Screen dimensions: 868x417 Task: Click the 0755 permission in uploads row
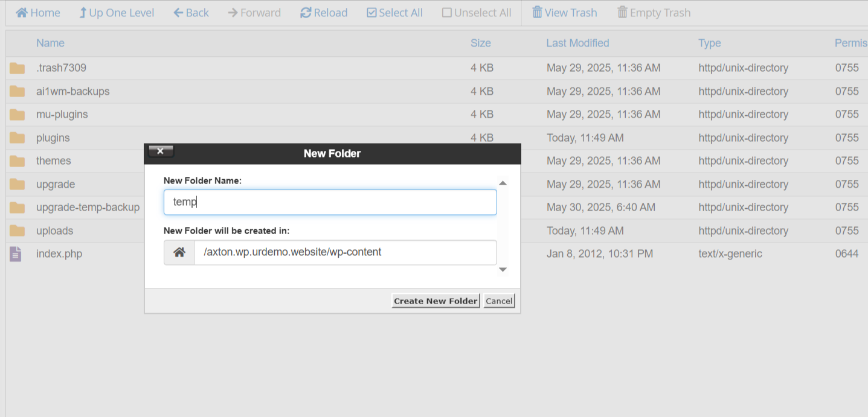tap(847, 231)
